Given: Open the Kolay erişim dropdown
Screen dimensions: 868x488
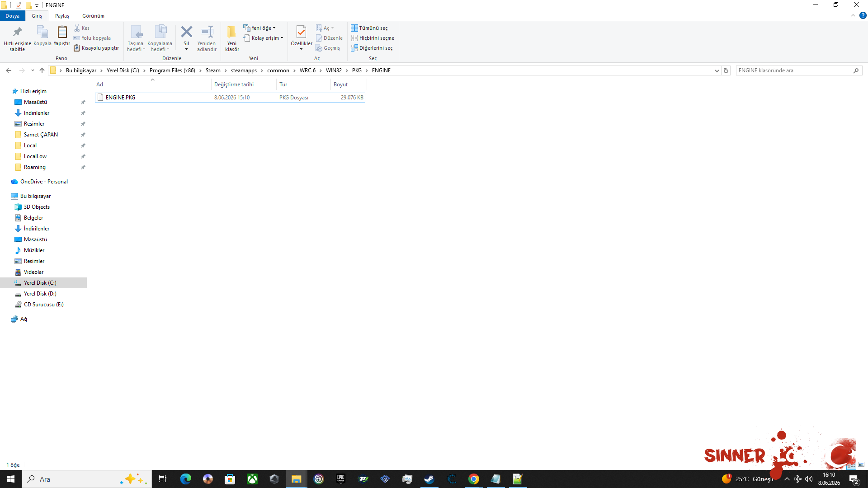Looking at the screenshot, I should pos(263,38).
